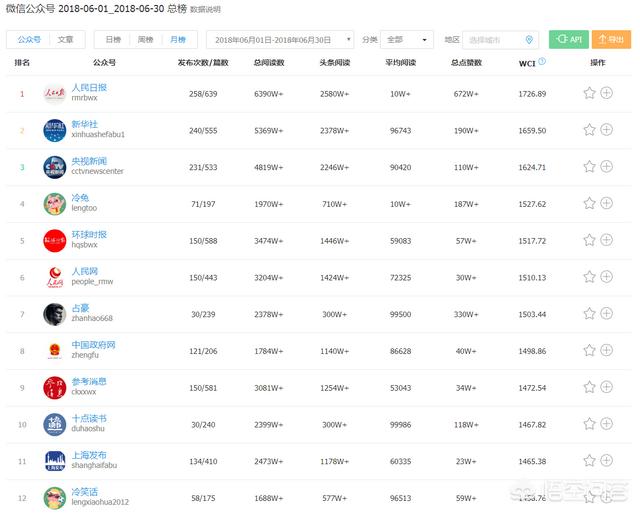
Task: Click the WCI help question icon
Action: pyautogui.click(x=542, y=61)
